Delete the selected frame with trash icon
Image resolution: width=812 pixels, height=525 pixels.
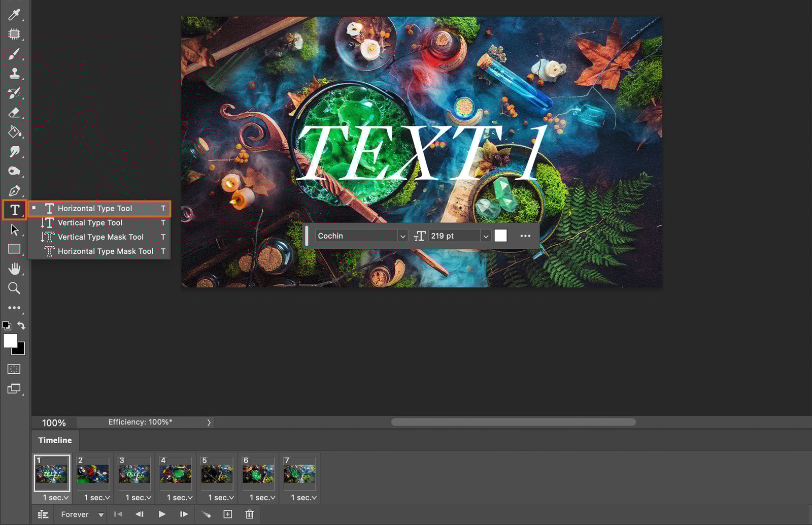point(249,514)
